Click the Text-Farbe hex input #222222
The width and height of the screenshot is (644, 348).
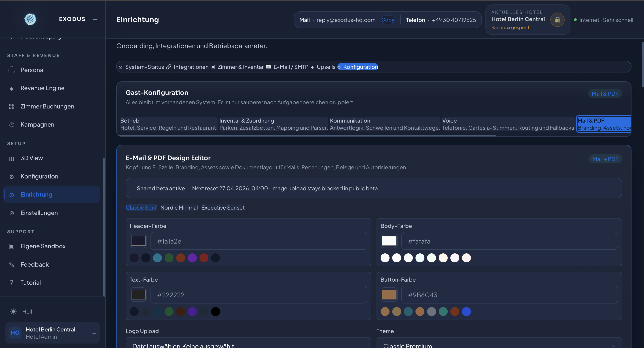[259, 295]
